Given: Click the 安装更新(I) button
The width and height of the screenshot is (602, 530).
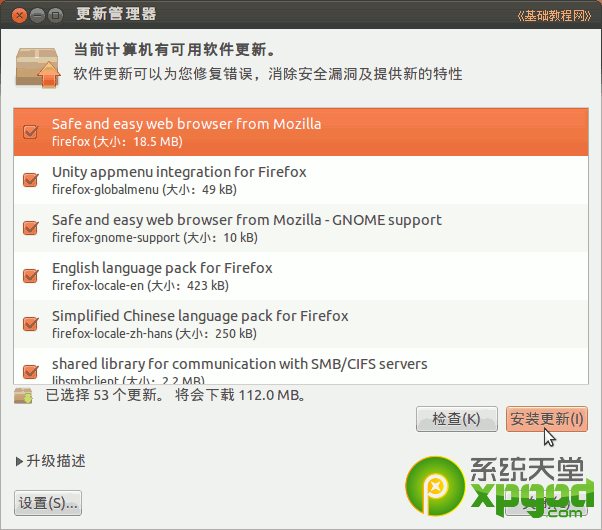Looking at the screenshot, I should (547, 419).
